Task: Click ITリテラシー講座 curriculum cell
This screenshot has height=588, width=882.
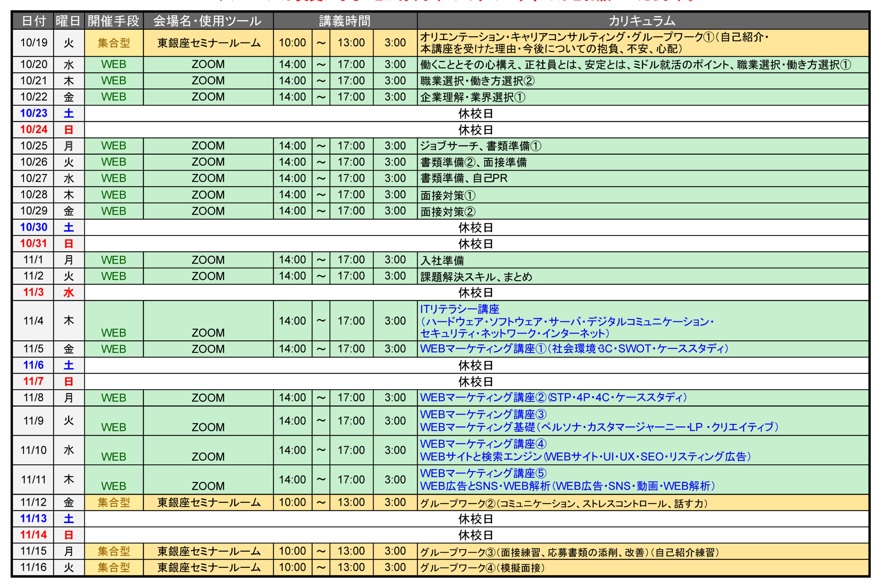Action: [x=643, y=321]
